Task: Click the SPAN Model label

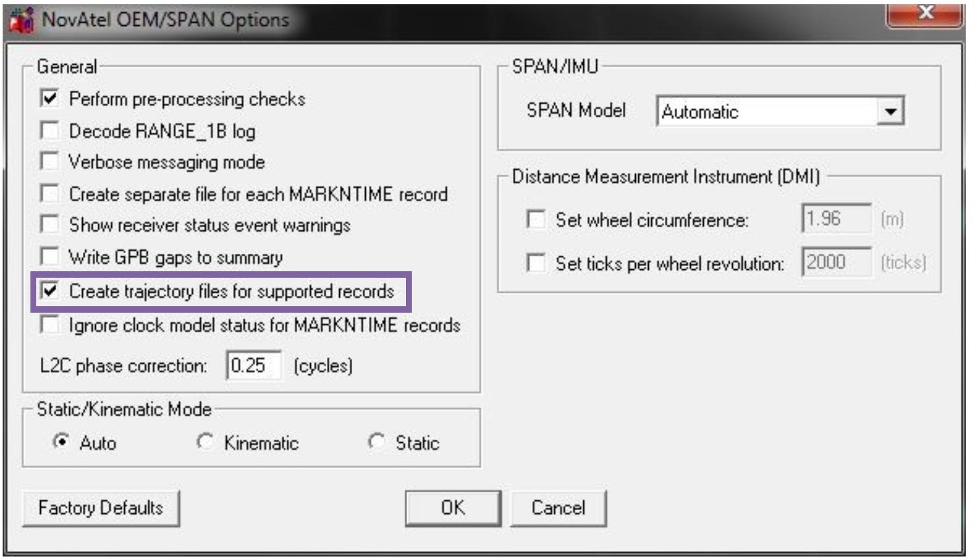Action: (576, 110)
